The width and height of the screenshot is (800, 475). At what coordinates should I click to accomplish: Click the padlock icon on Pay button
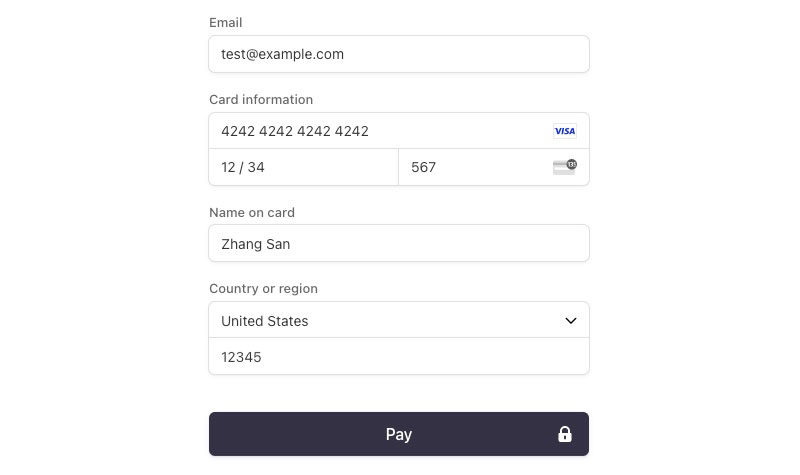565,434
